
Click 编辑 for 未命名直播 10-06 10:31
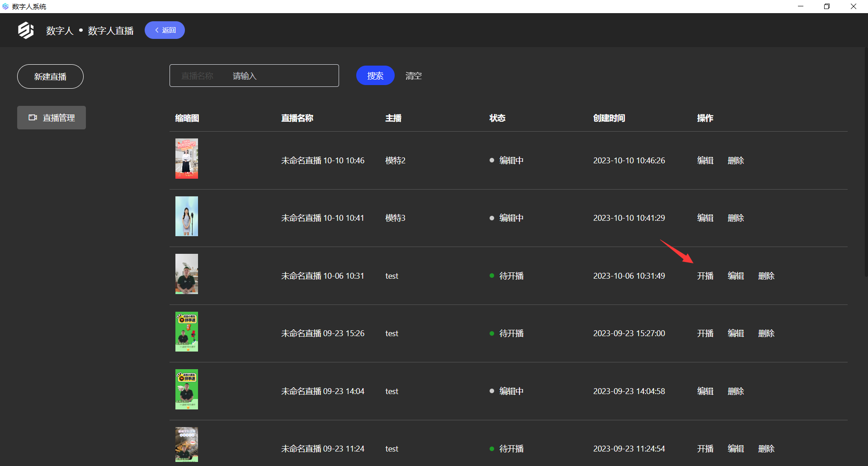coord(736,276)
